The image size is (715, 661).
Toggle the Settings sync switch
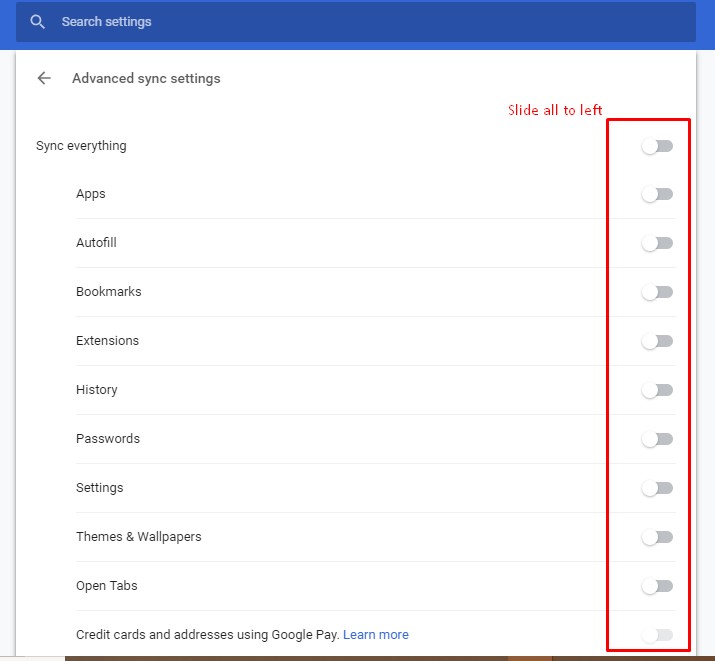pos(657,488)
